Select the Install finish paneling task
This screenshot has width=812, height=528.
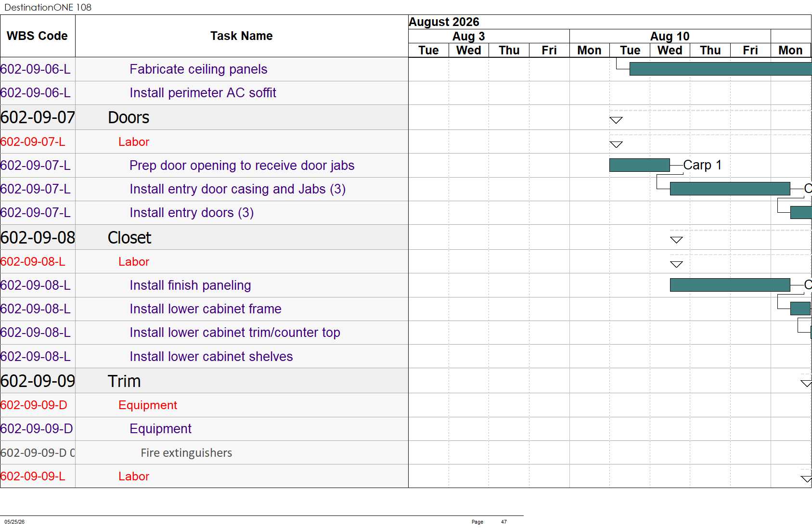tap(190, 285)
